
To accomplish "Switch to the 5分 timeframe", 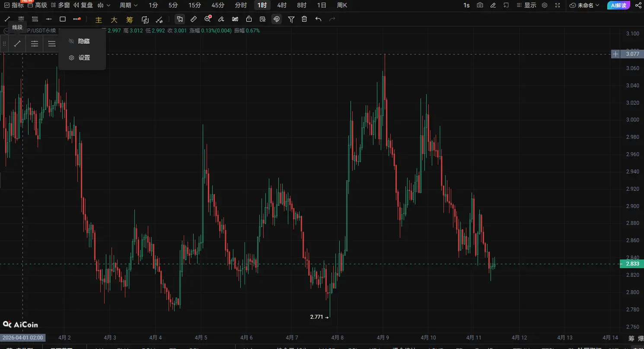I will pos(173,5).
